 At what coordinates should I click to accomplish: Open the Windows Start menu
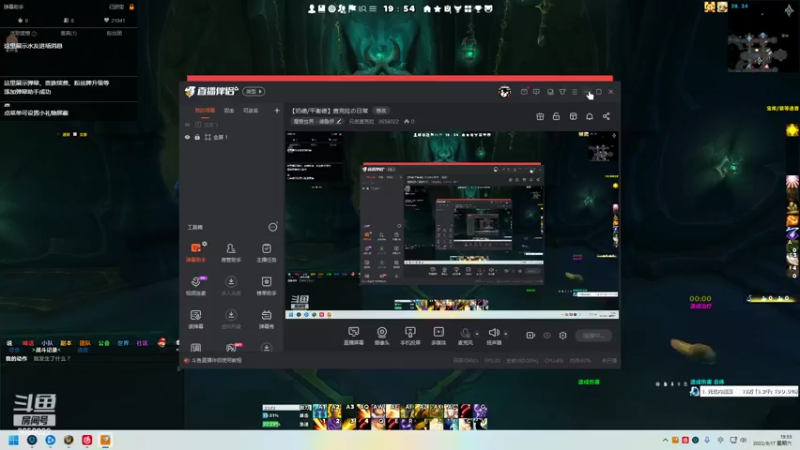pyautogui.click(x=14, y=440)
